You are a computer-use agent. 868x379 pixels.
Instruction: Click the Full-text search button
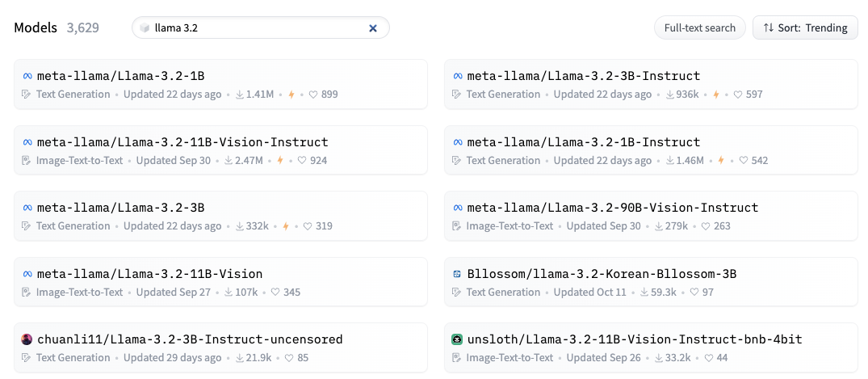click(x=700, y=27)
